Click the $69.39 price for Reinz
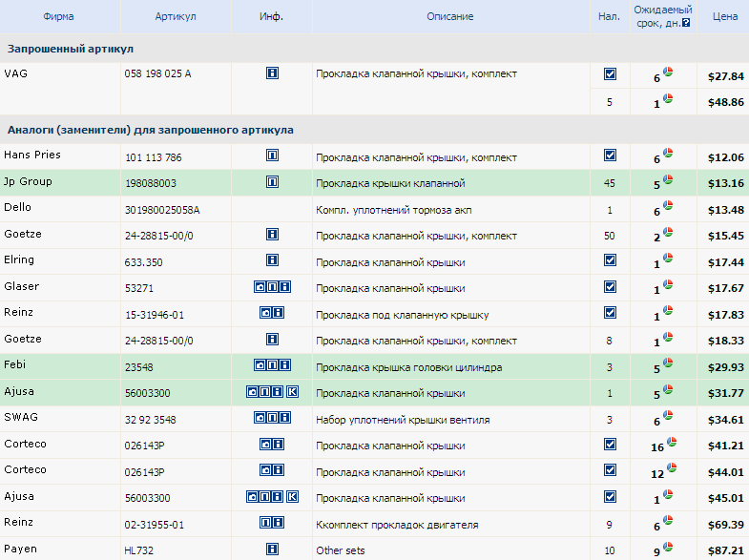This screenshot has width=749, height=560. [x=726, y=525]
